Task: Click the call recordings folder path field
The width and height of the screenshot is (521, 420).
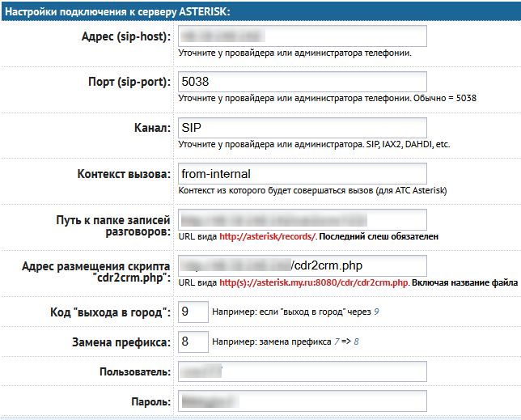Action: pos(303,219)
